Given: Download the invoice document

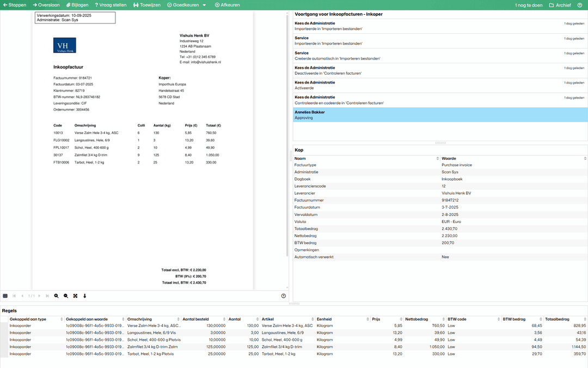Looking at the screenshot, I should (85, 296).
